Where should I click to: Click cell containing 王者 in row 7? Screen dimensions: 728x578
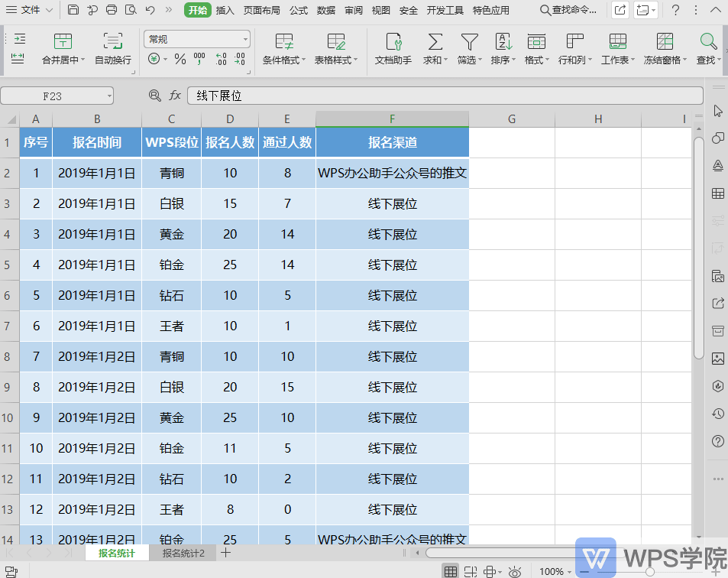pyautogui.click(x=172, y=326)
